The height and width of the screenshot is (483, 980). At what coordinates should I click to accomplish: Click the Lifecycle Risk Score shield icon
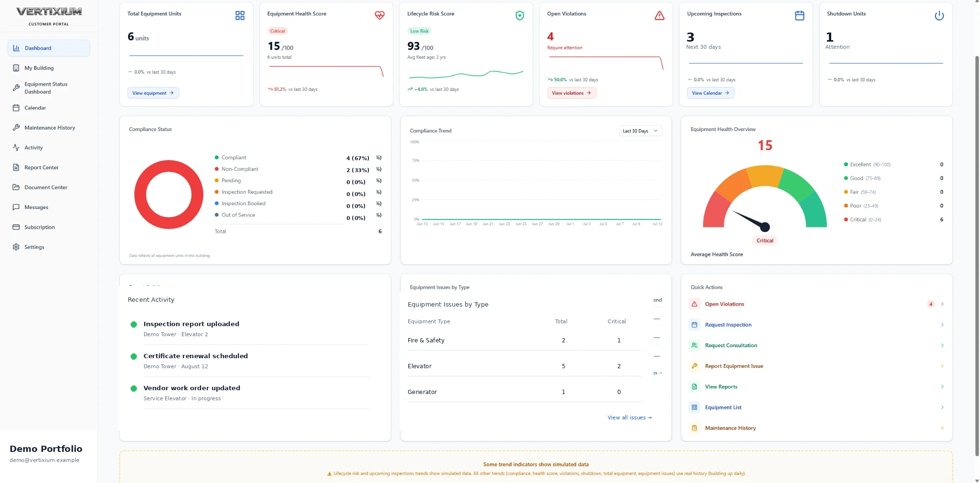click(x=520, y=16)
